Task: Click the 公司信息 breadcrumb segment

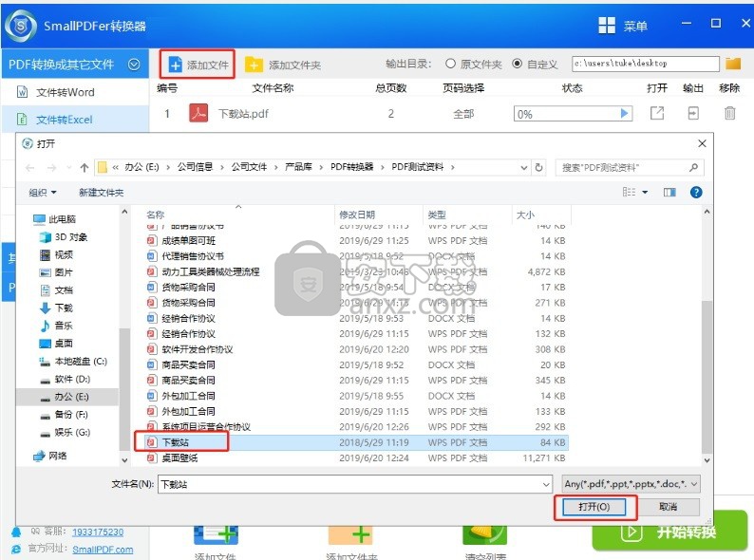Action: click(x=195, y=167)
